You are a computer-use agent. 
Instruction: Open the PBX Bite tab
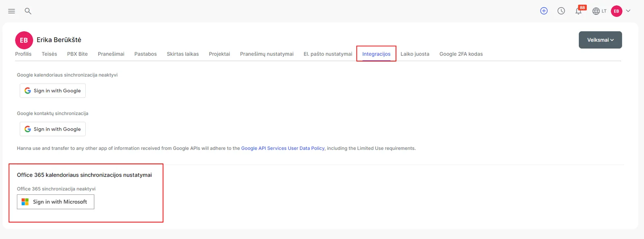(x=77, y=54)
